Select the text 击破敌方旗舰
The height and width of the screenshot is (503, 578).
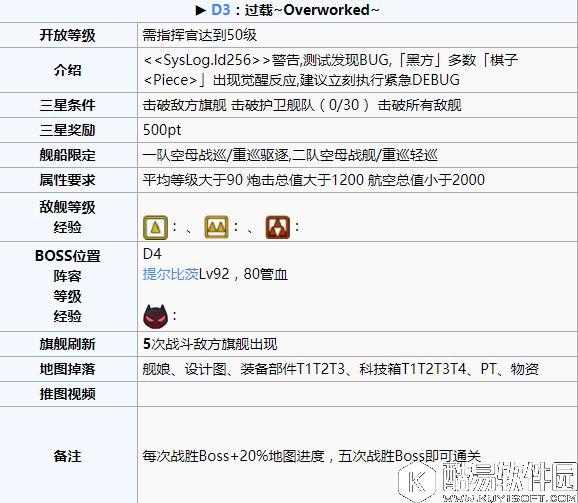185,105
